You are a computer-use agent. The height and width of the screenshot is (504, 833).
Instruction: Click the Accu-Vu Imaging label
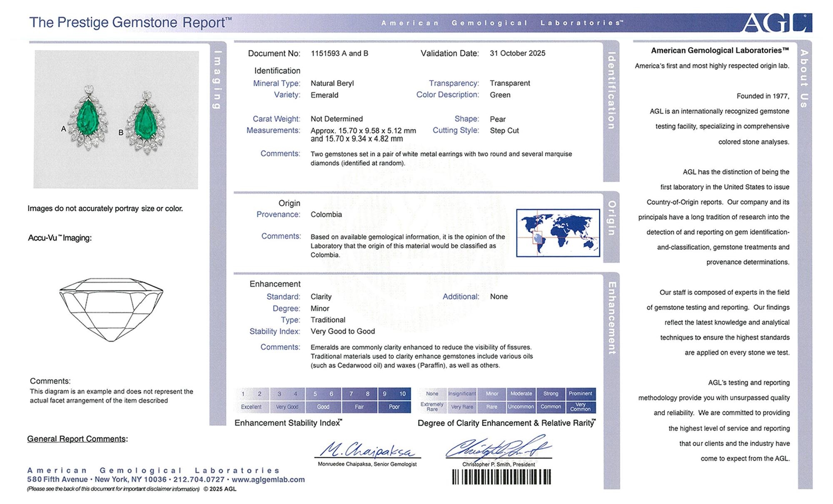pyautogui.click(x=60, y=238)
